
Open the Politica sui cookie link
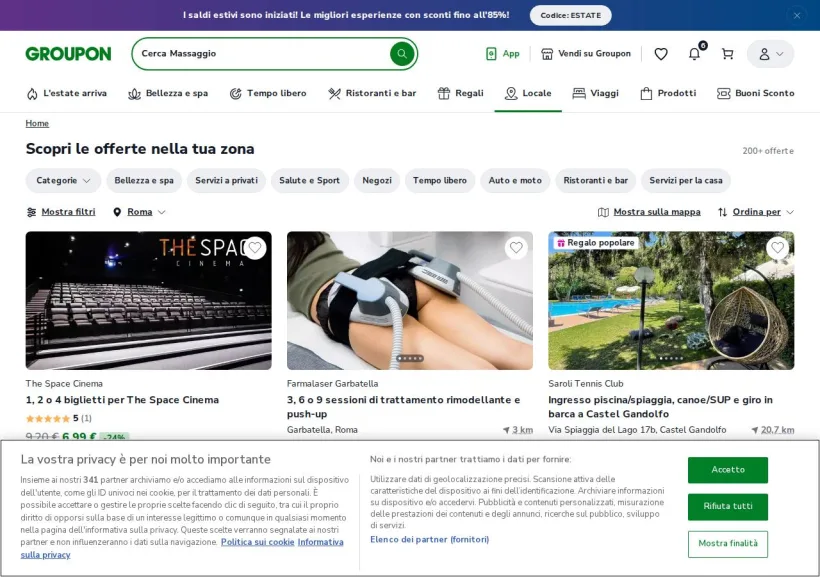click(257, 542)
